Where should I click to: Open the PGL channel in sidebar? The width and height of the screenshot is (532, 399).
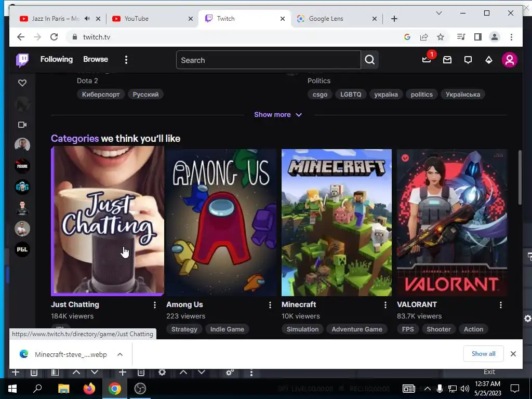22,249
